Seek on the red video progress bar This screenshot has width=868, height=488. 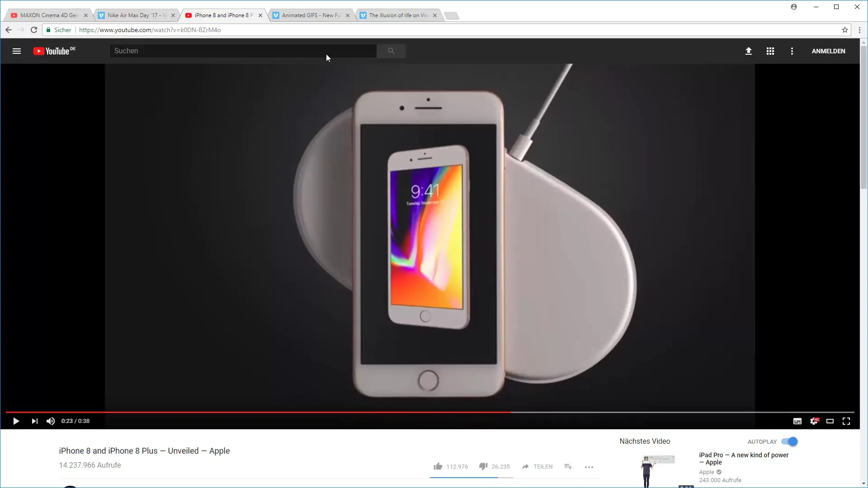(430, 412)
